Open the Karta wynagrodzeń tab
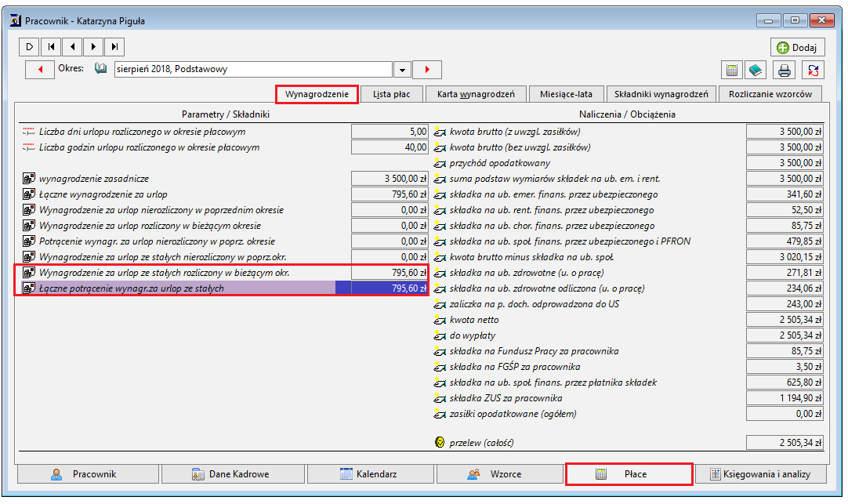Screen dimensions: 848x504 coord(476,94)
